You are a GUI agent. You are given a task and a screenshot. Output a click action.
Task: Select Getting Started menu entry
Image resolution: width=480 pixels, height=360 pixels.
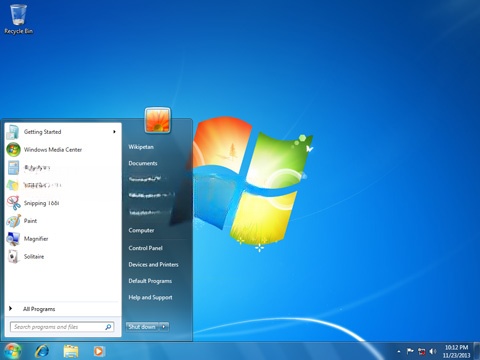coord(63,132)
